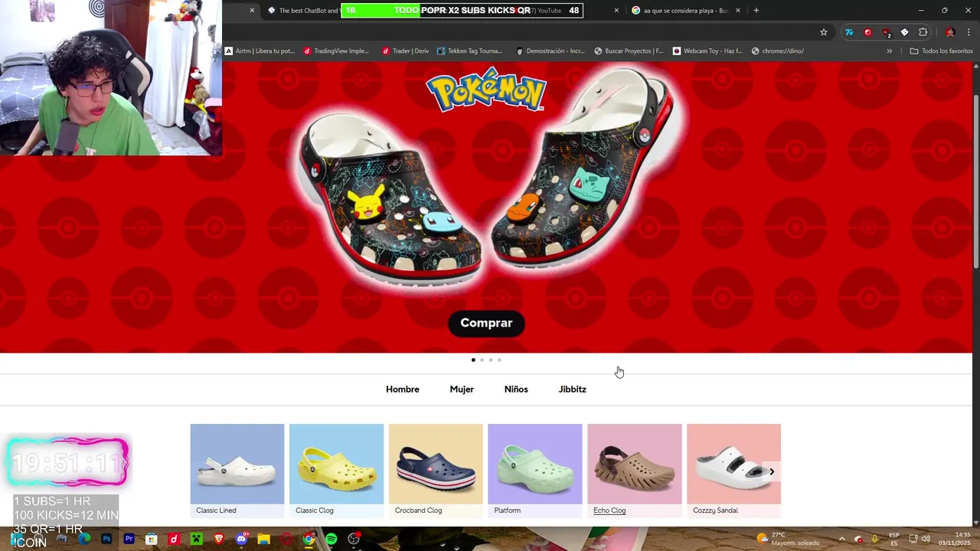Open the Niños category
Viewport: 980px width, 551px height.
(516, 390)
